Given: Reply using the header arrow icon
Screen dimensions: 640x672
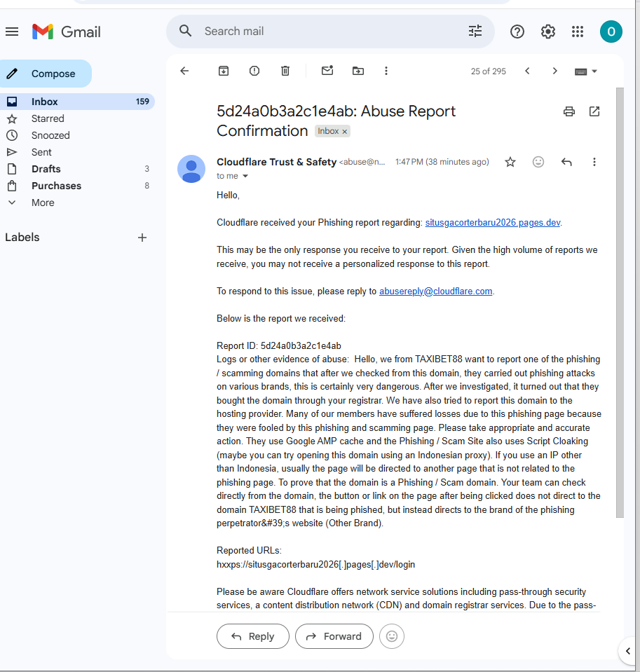Looking at the screenshot, I should tap(566, 162).
